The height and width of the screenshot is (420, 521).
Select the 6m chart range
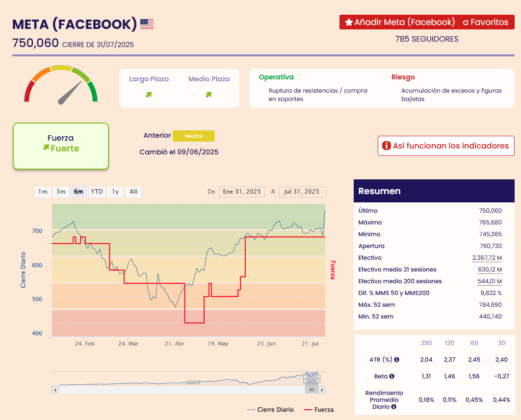point(79,192)
